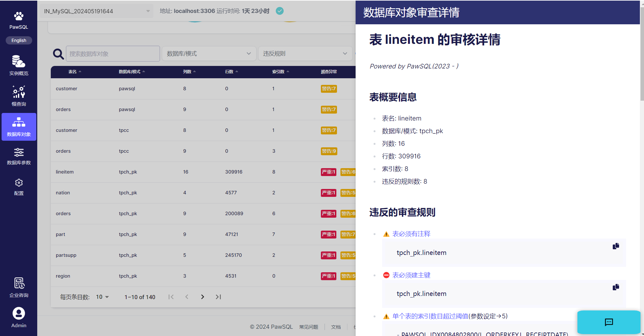Copy the 表必须建主键 rule details
This screenshot has width=644, height=336.
point(616,287)
